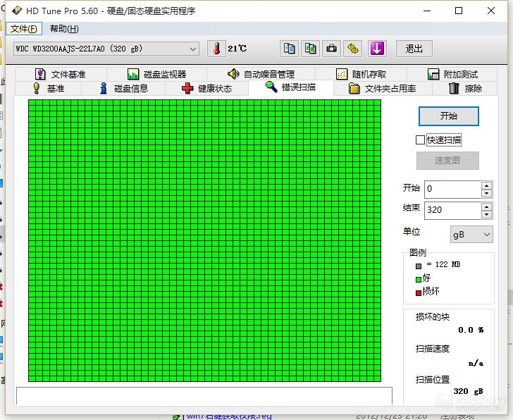This screenshot has height=420, width=513.
Task: Click the 开始 value input field
Action: [x=453, y=189]
